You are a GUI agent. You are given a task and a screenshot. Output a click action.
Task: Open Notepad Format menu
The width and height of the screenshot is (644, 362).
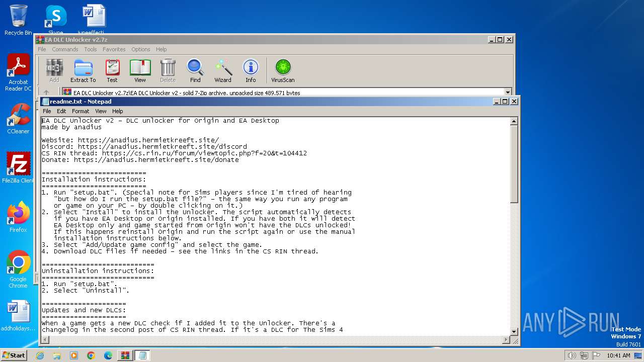(x=80, y=111)
